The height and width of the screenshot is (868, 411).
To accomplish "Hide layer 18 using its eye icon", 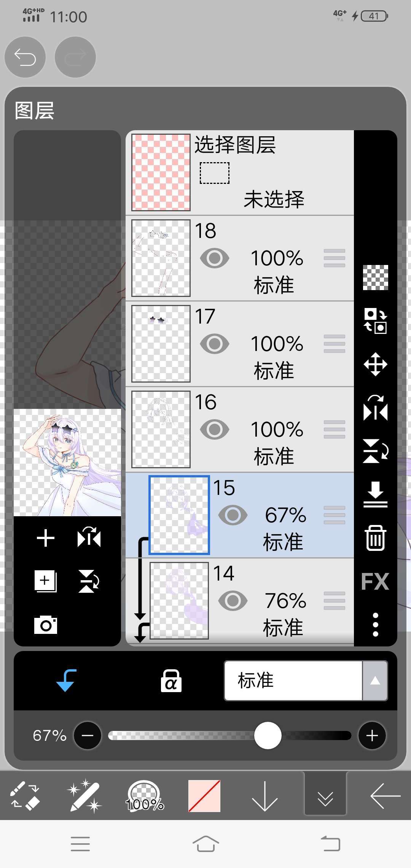I will (215, 258).
